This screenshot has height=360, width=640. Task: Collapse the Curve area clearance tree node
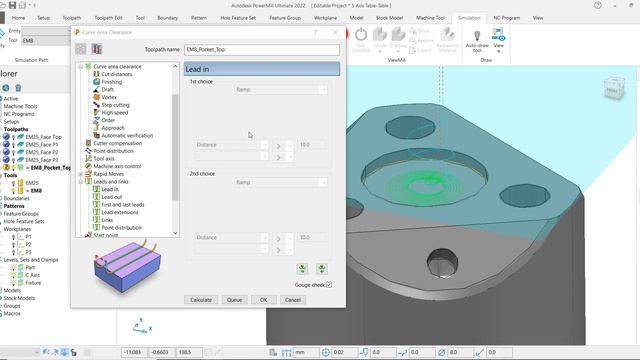[x=81, y=67]
